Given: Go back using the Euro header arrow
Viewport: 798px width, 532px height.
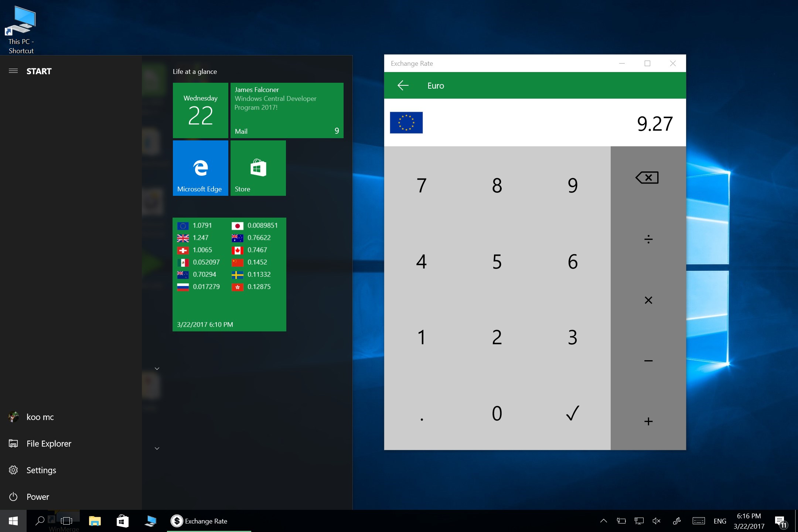Looking at the screenshot, I should click(x=403, y=86).
